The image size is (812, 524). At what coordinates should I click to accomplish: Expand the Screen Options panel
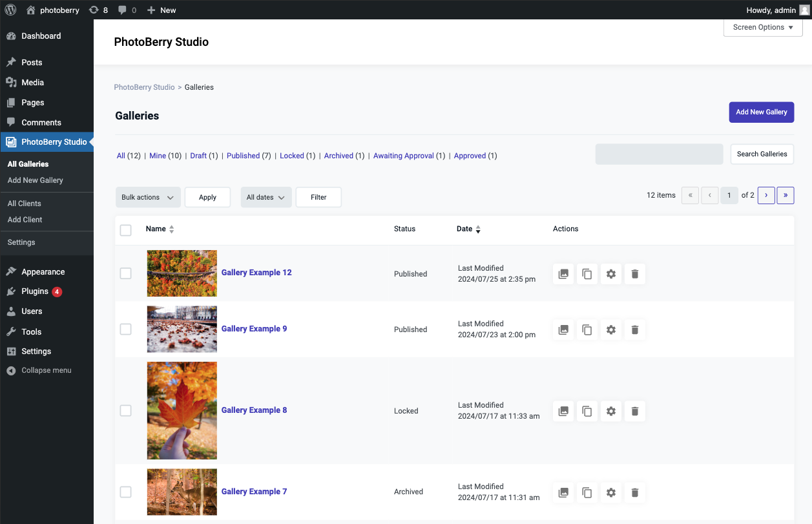[763, 27]
